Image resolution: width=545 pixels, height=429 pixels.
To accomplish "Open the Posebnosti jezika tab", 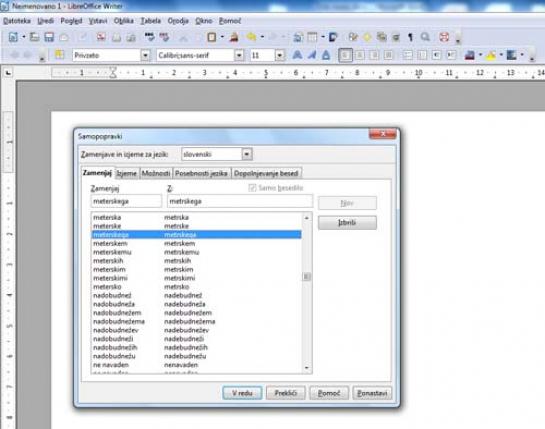I will [x=201, y=173].
